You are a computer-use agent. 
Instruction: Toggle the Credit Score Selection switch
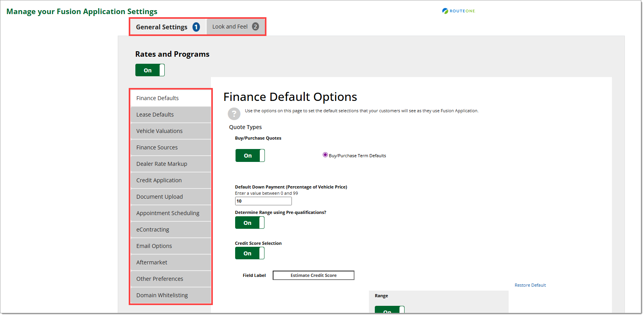[250, 253]
